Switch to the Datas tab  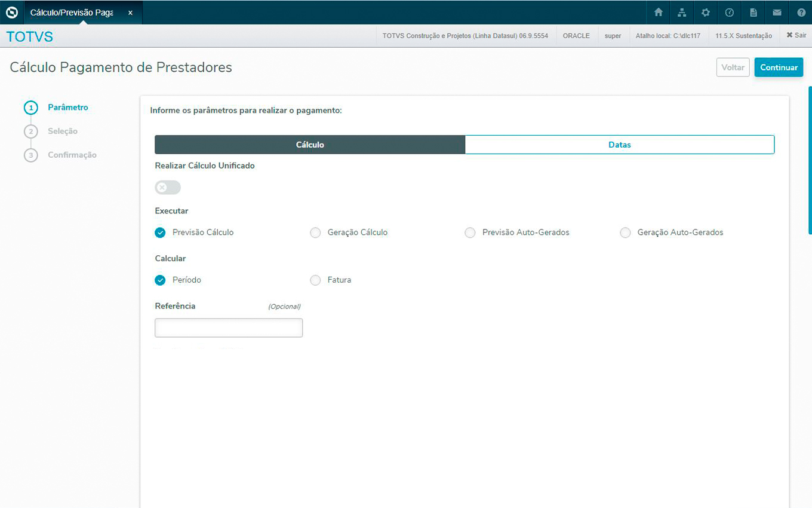[619, 145]
